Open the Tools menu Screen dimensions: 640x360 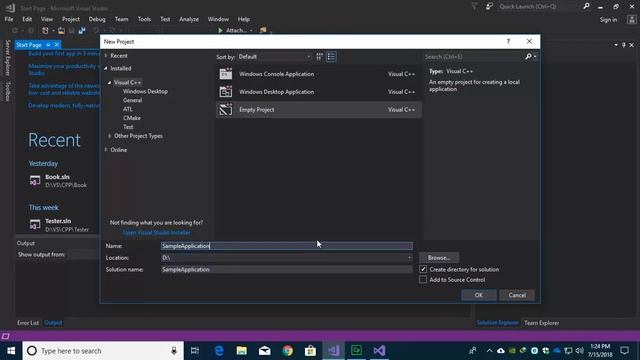pyautogui.click(x=144, y=19)
